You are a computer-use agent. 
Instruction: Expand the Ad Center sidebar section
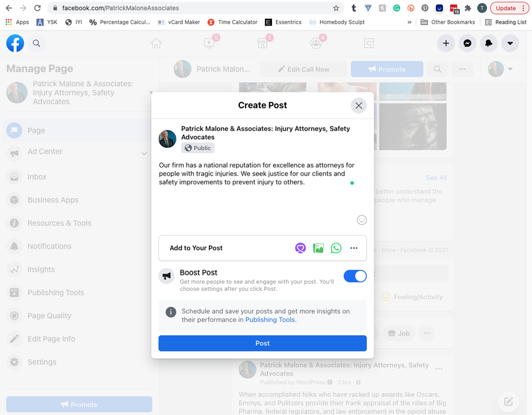(x=144, y=152)
